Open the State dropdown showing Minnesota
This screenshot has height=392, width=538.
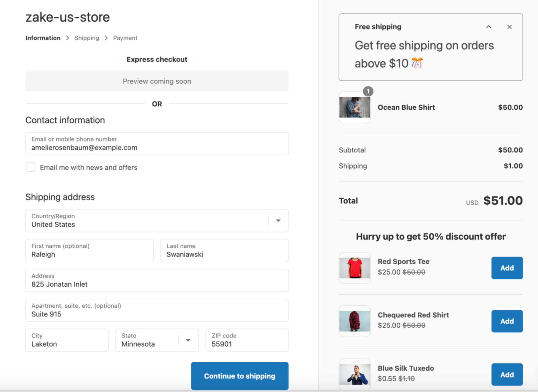pyautogui.click(x=157, y=340)
